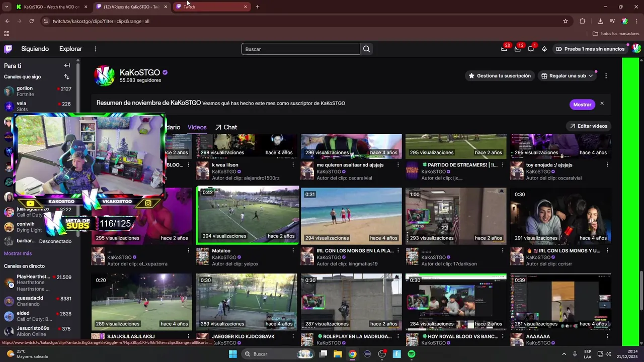Reload the page
This screenshot has width=644, height=362.
[32, 21]
